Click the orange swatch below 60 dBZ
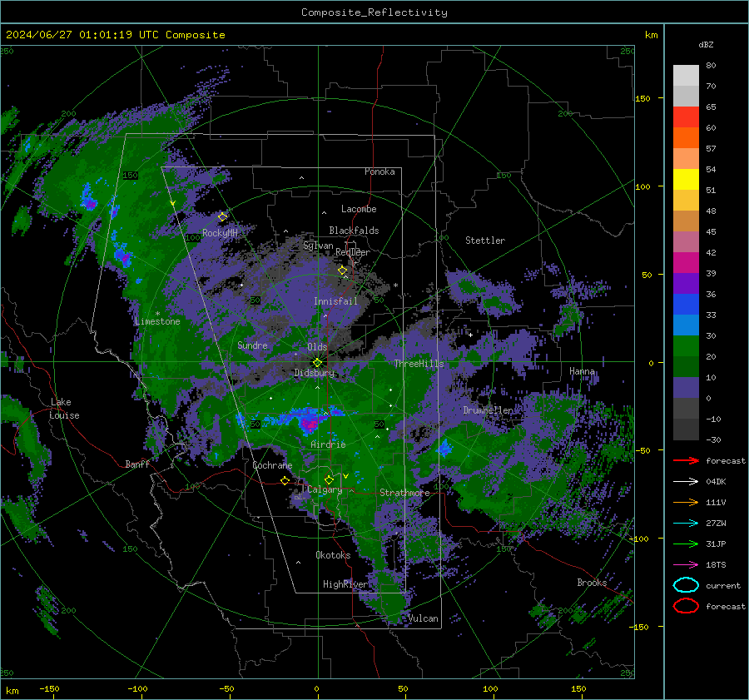The height and width of the screenshot is (700, 749). (686, 137)
